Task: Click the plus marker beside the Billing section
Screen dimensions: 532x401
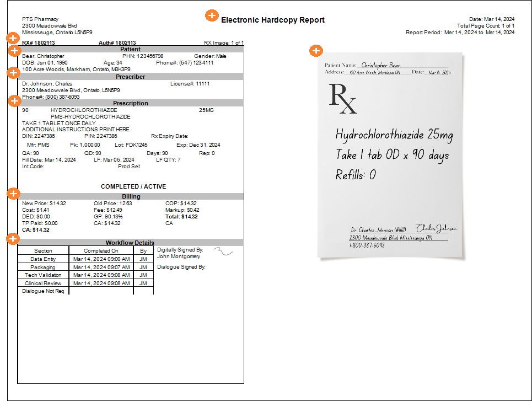Action: (x=12, y=194)
